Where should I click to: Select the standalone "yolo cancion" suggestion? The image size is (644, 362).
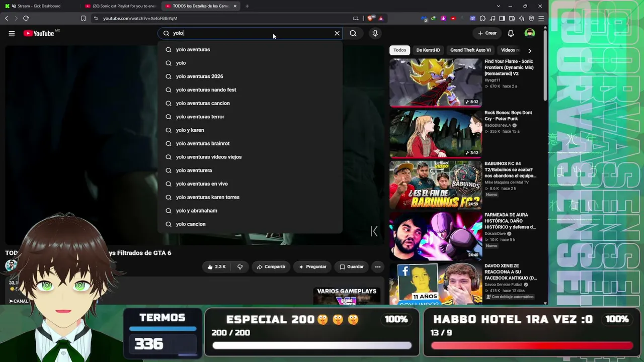250,224
